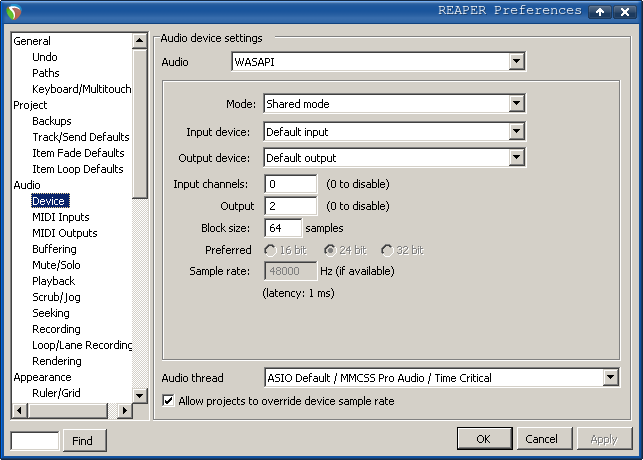Select the Device page in the tree

(x=50, y=201)
